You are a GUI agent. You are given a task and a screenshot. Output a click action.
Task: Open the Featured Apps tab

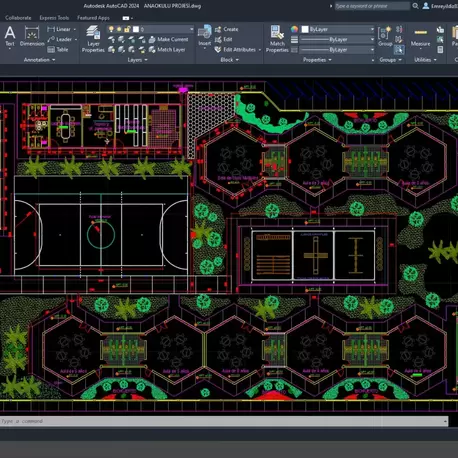point(93,18)
